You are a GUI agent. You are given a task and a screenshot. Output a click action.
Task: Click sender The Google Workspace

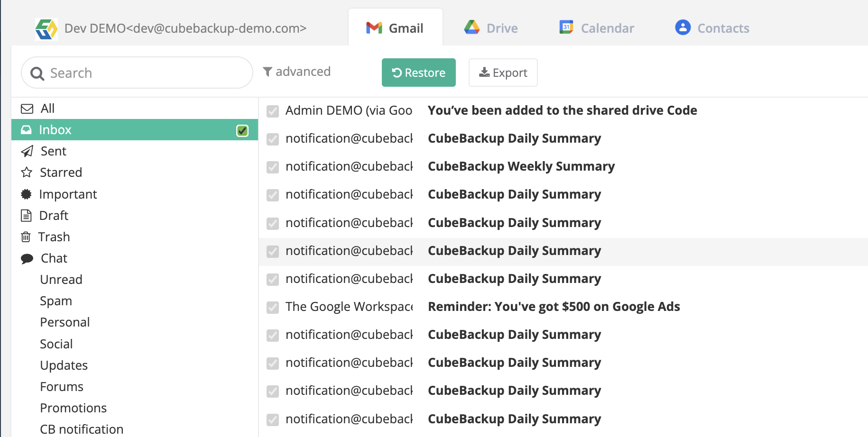[349, 307]
